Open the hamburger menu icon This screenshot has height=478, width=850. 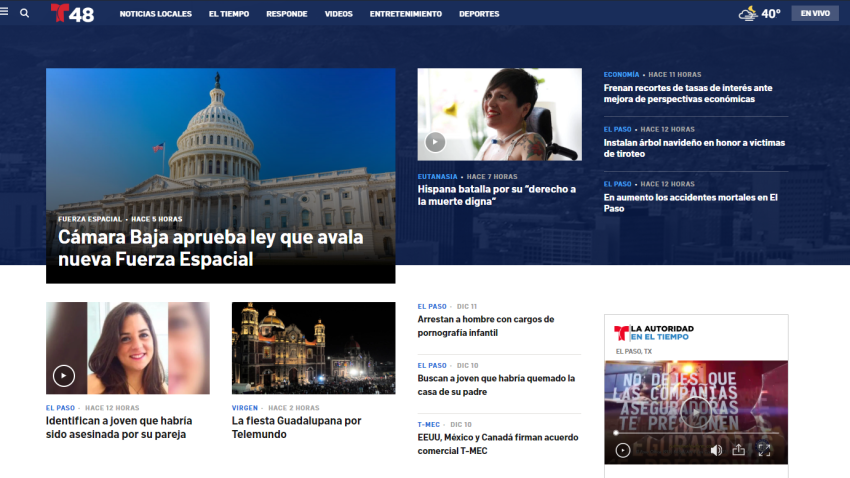[4, 11]
